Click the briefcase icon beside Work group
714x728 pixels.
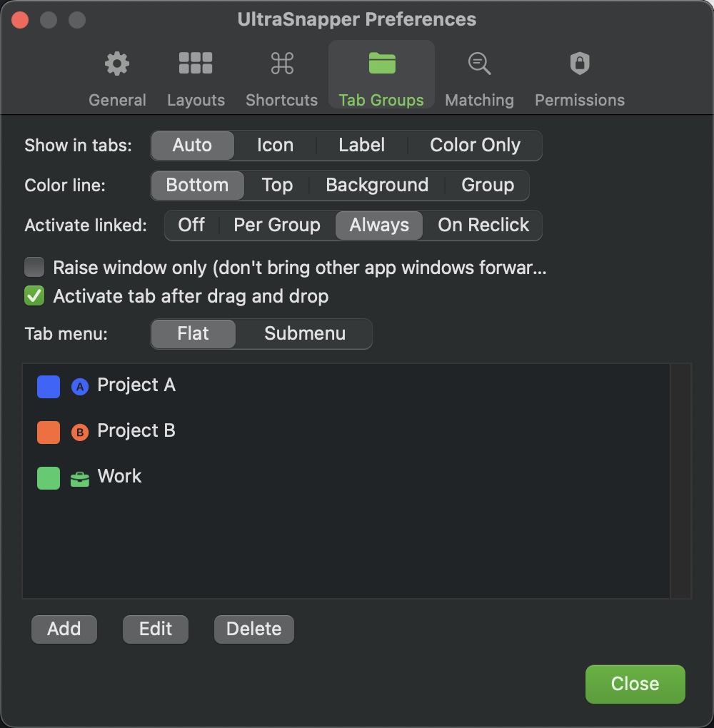coord(79,477)
